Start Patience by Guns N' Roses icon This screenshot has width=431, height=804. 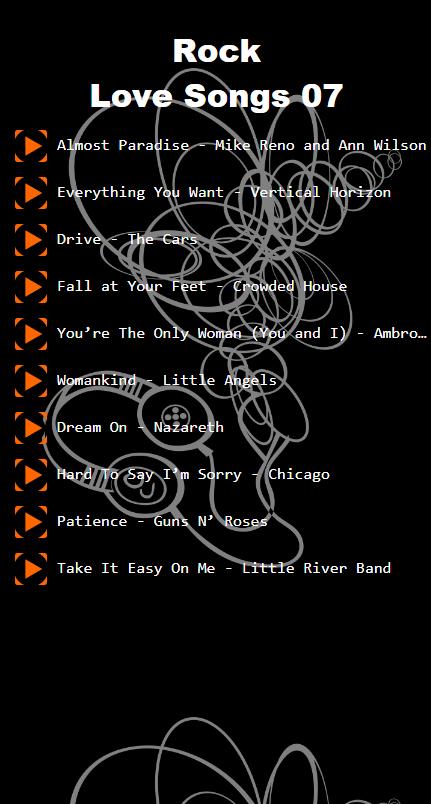31,522
